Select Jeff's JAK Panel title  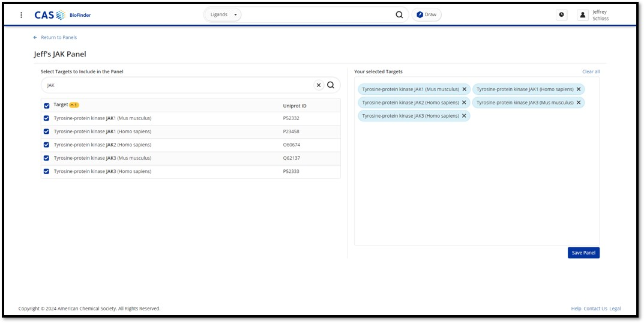click(x=60, y=54)
